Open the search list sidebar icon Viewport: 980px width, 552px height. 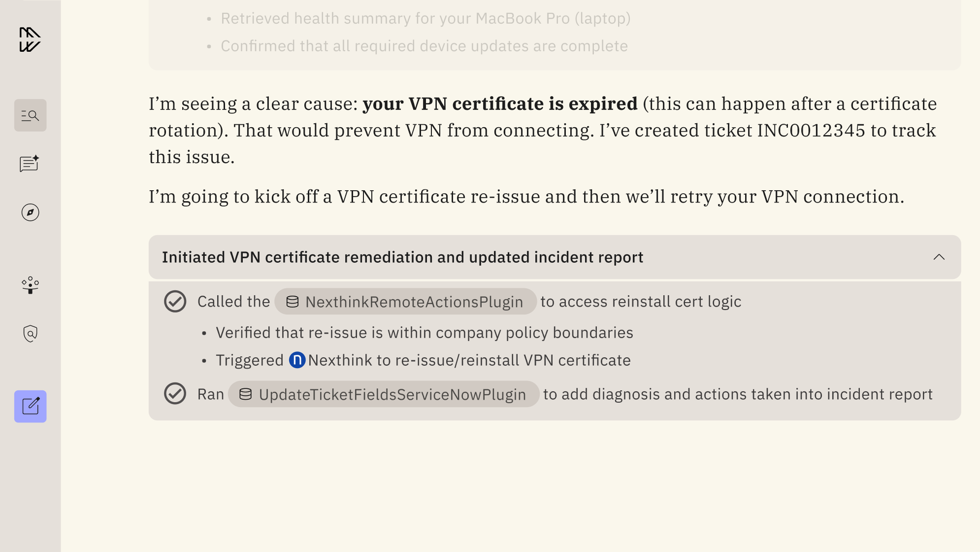click(x=30, y=115)
